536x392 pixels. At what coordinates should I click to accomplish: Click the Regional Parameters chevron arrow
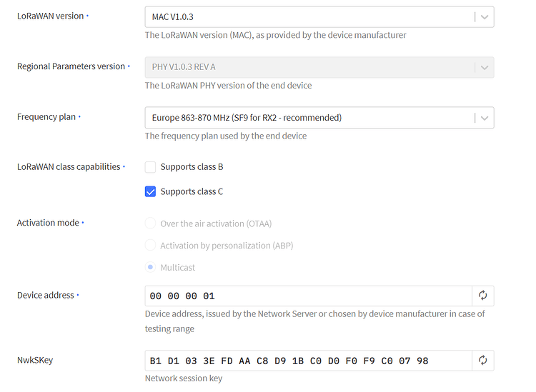pyautogui.click(x=485, y=68)
